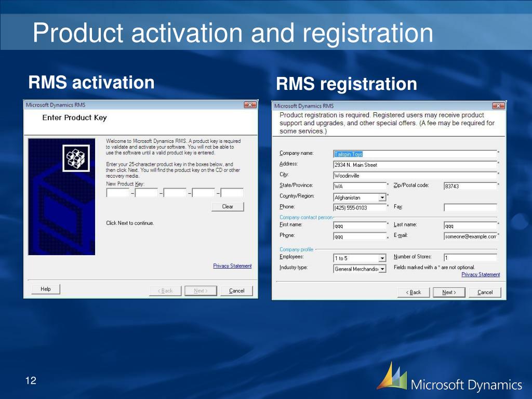Open Help in the activation dialog
The image size is (532, 399).
pos(46,289)
